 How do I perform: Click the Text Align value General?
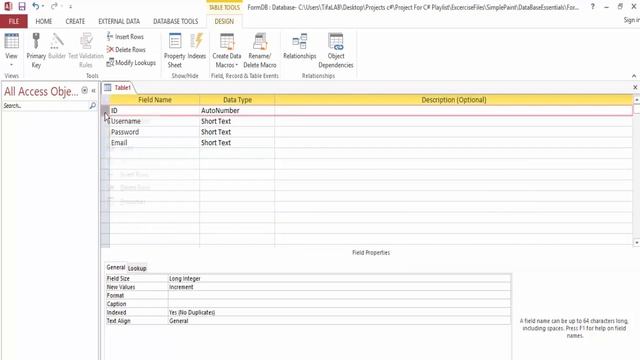click(339, 321)
